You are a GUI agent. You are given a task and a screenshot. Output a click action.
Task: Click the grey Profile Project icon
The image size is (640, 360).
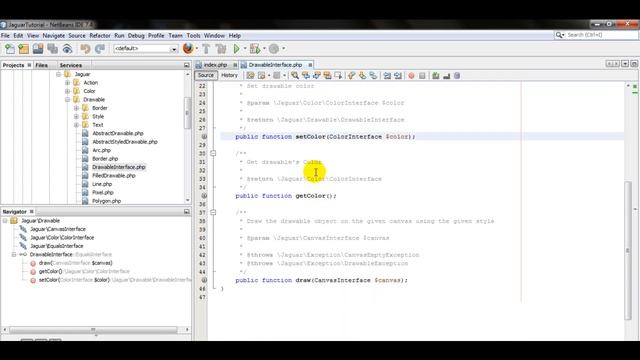tap(274, 49)
